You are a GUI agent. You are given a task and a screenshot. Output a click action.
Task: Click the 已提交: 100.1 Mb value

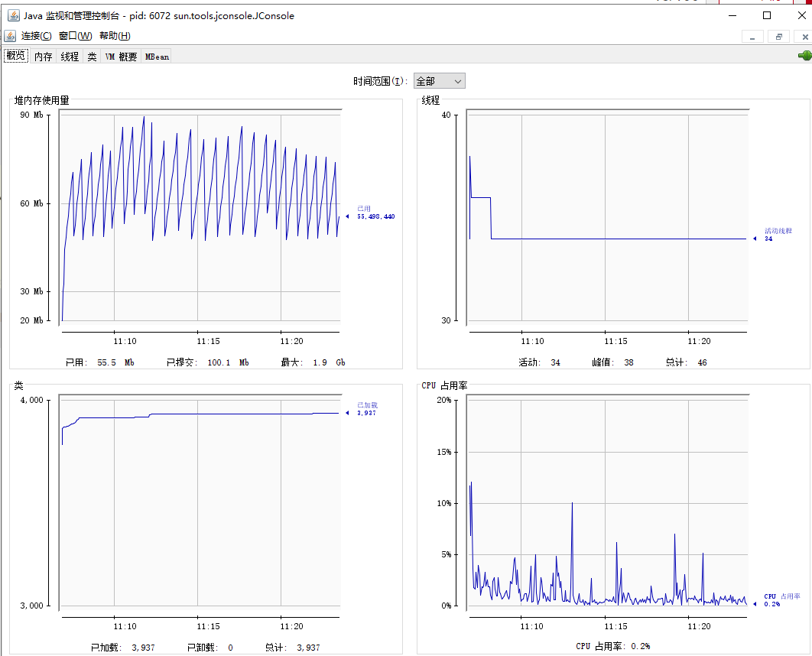(x=208, y=362)
